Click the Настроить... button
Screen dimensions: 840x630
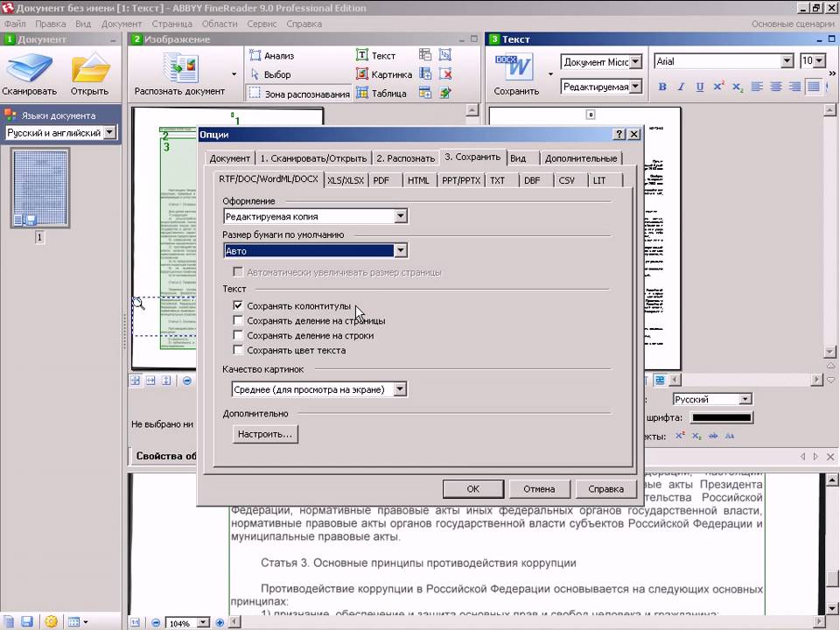click(x=266, y=434)
